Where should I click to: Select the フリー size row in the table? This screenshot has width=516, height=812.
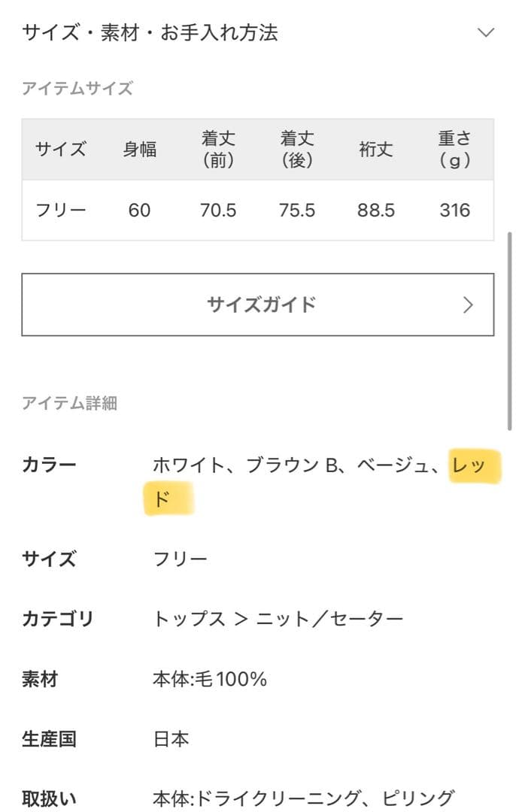coord(59,211)
